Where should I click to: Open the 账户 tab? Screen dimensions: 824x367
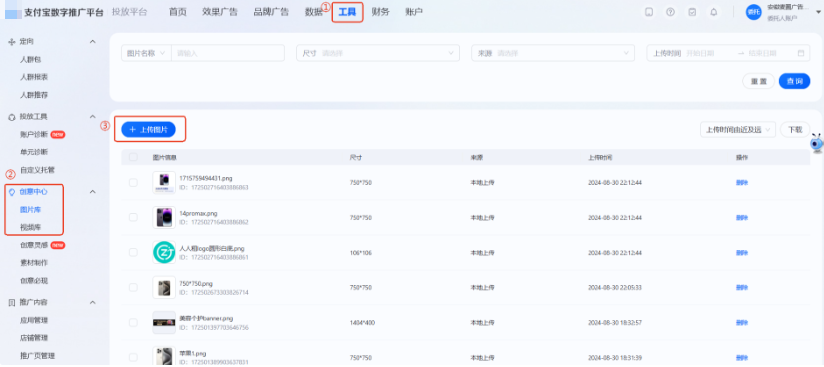[414, 12]
